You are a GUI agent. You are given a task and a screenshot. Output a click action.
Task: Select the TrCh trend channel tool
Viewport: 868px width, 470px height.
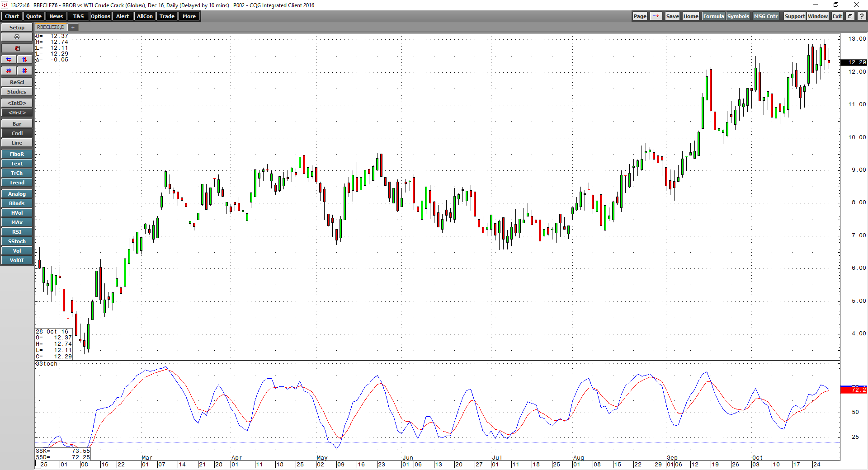(17, 173)
